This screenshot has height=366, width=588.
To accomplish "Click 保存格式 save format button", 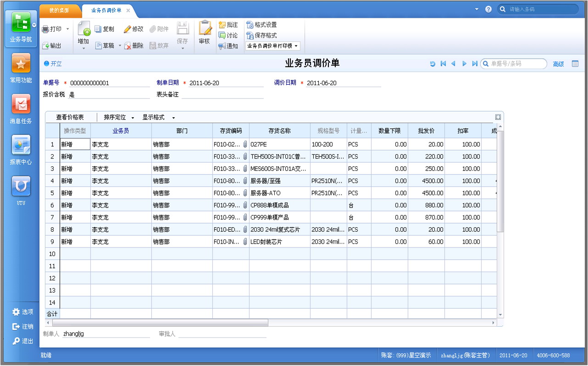I will click(x=261, y=35).
